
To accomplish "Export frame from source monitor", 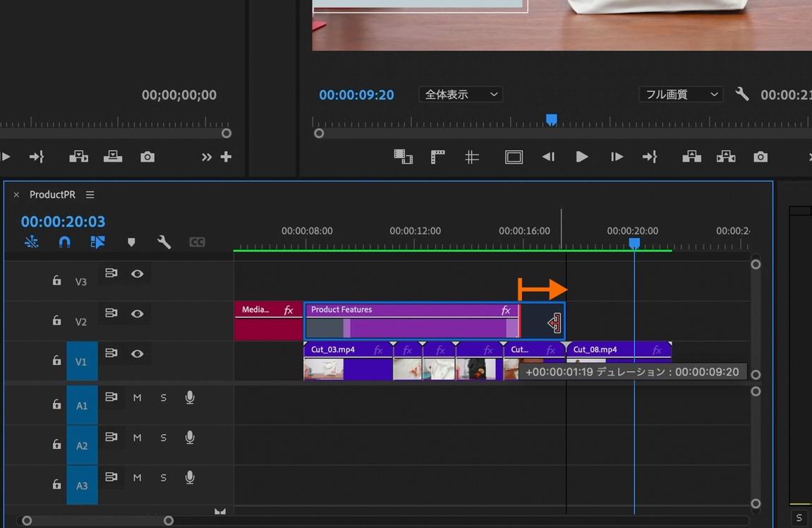I will (x=147, y=157).
